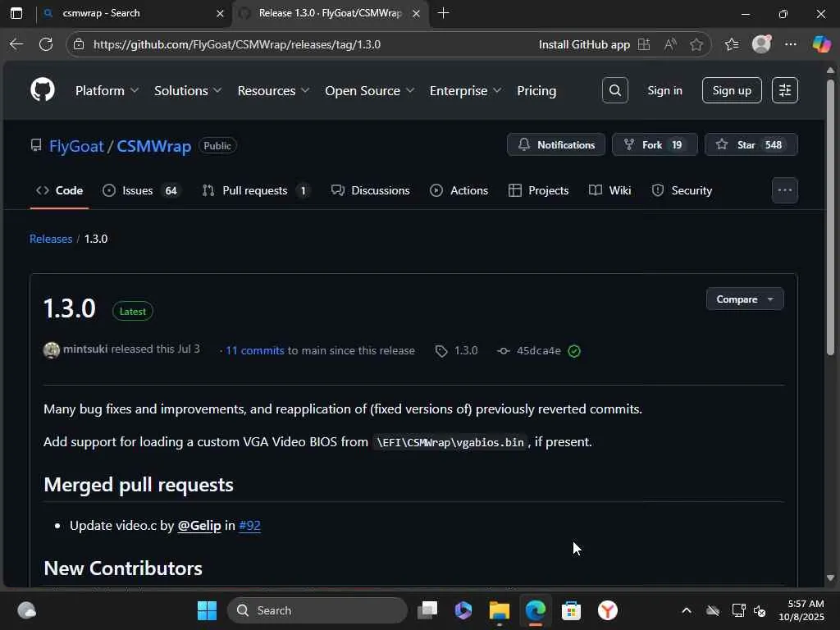Screen dimensions: 840x630
Task: Click the page vertical scrollbar thumb
Action: pyautogui.click(x=830, y=217)
